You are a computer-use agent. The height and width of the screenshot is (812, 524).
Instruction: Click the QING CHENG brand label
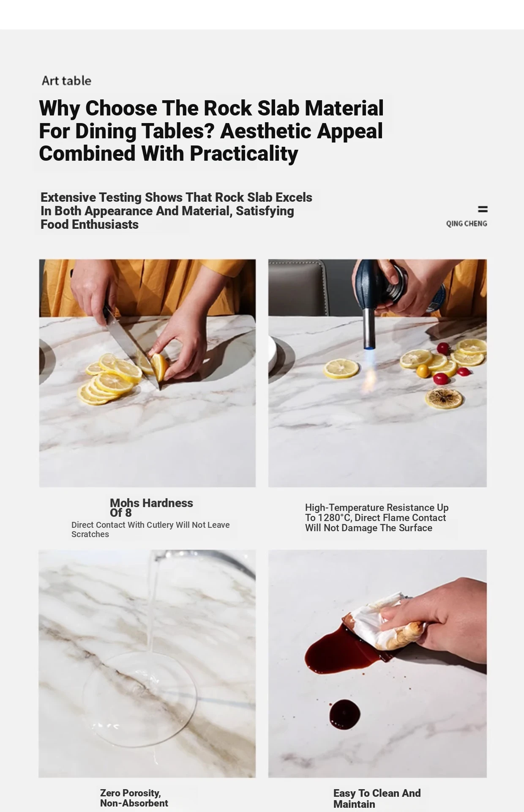pos(467,223)
